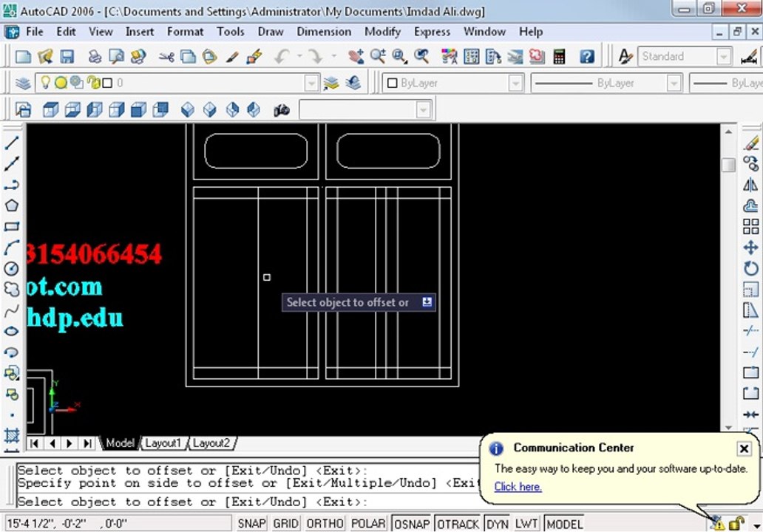Open the File menu
This screenshot has width=763, height=532.
point(35,32)
